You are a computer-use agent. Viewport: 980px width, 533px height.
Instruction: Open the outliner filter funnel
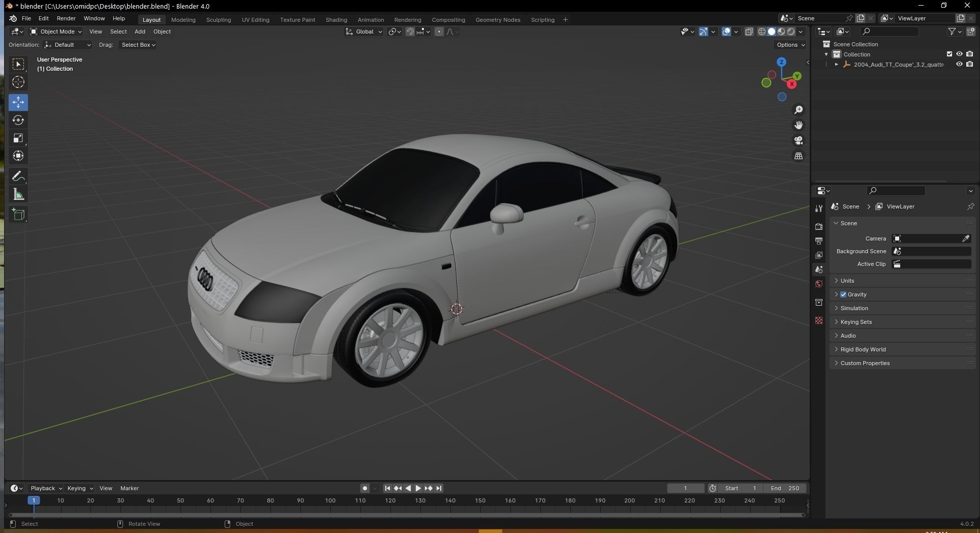952,32
